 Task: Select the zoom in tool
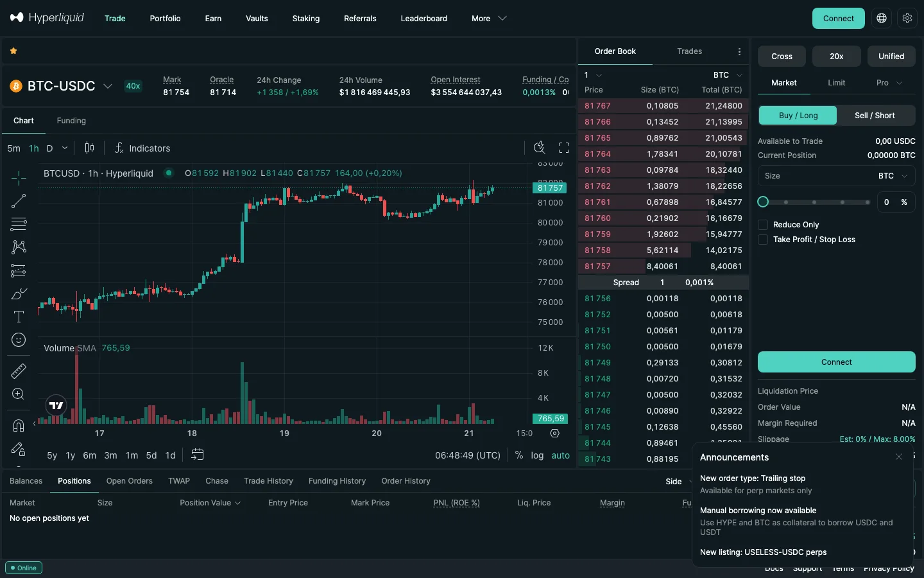tap(19, 394)
